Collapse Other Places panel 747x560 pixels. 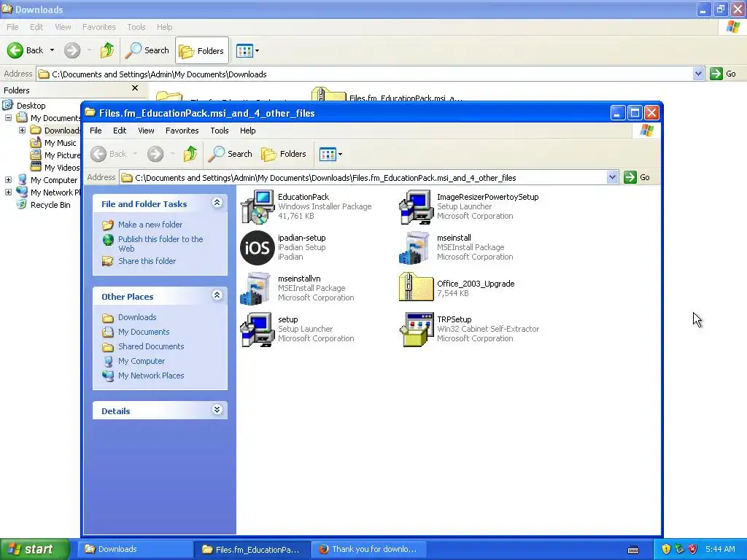(217, 295)
